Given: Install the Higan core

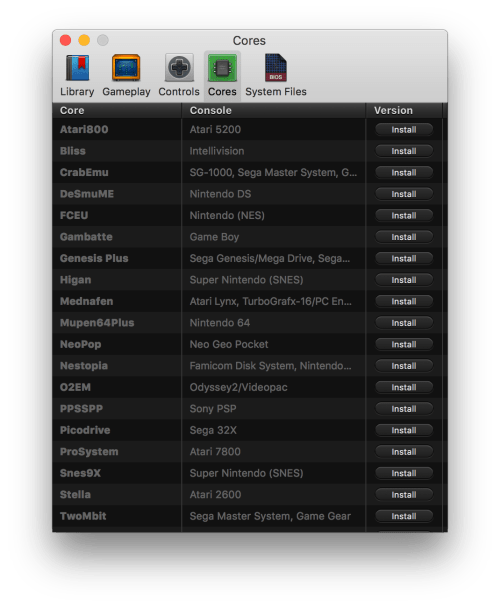Looking at the screenshot, I should tap(404, 280).
